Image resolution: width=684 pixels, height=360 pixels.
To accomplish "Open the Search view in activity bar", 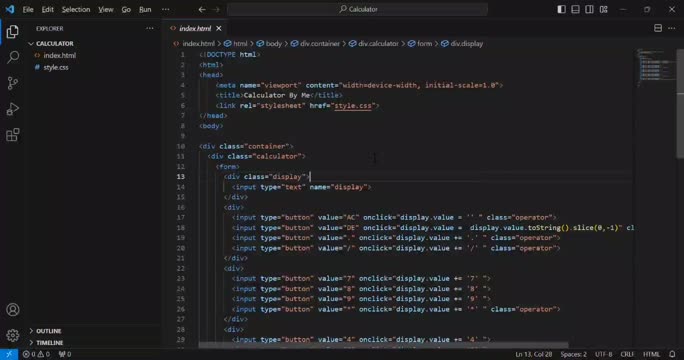I will (13, 57).
